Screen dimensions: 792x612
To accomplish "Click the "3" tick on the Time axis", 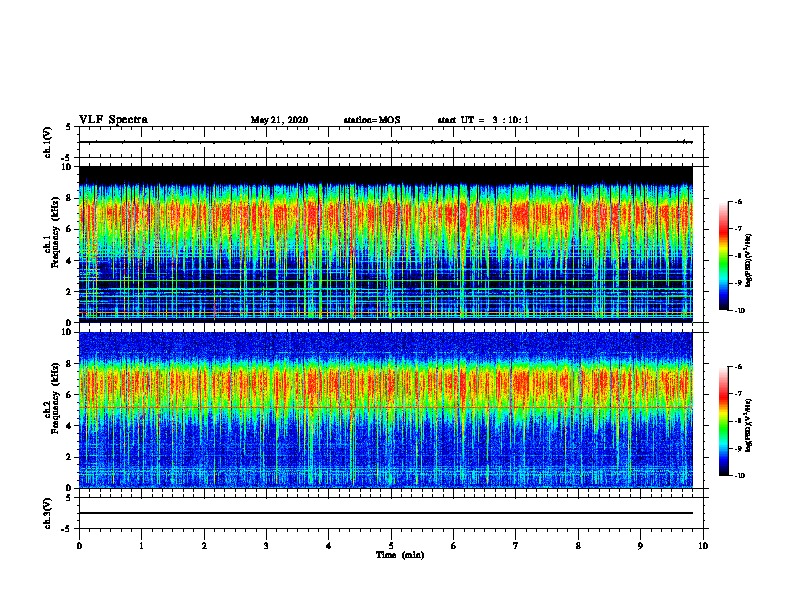I will click(x=266, y=546).
